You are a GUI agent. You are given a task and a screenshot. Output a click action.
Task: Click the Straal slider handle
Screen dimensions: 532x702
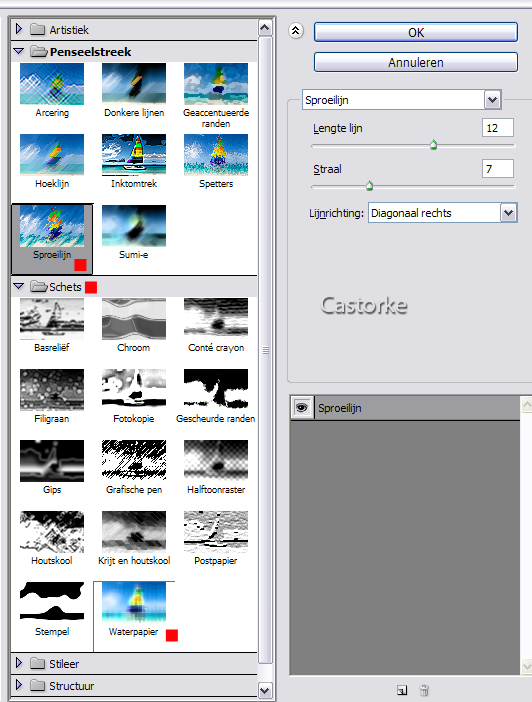point(369,185)
